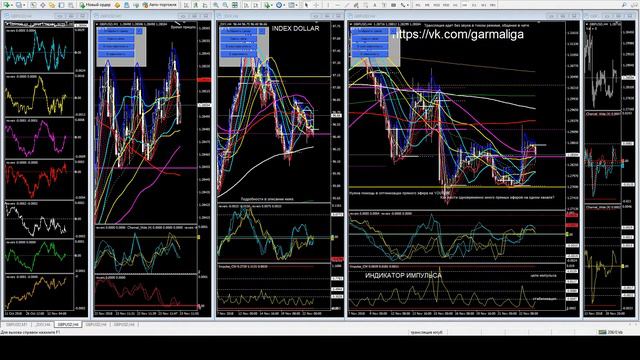Switch chart to bar chart type
The width and height of the screenshot is (640, 360).
tap(186, 4)
